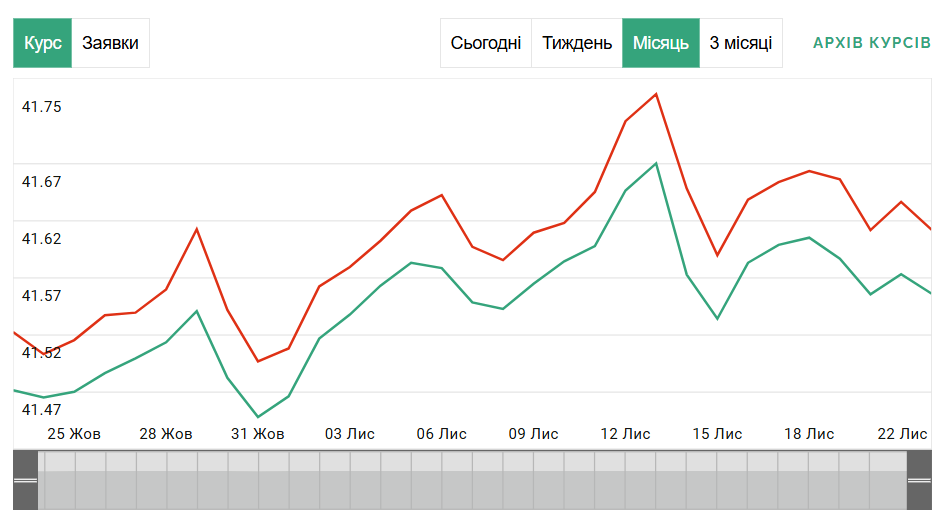The width and height of the screenshot is (945, 522).
Task: Click the 12 Лис date label
Action: point(625,434)
